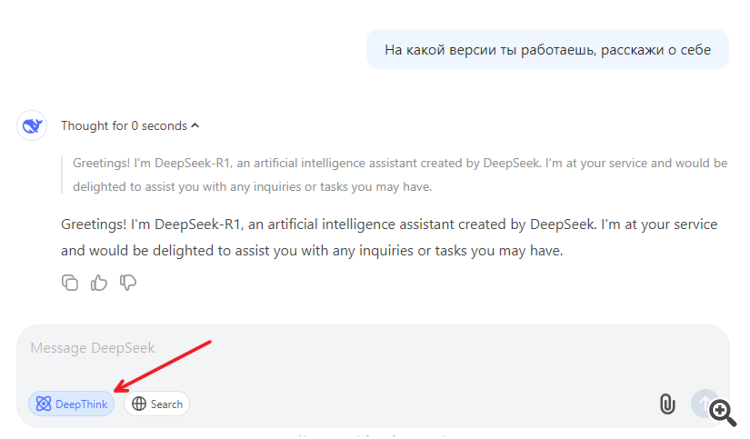Click the magnifier zoom-in icon
750x439 pixels.
[722, 413]
